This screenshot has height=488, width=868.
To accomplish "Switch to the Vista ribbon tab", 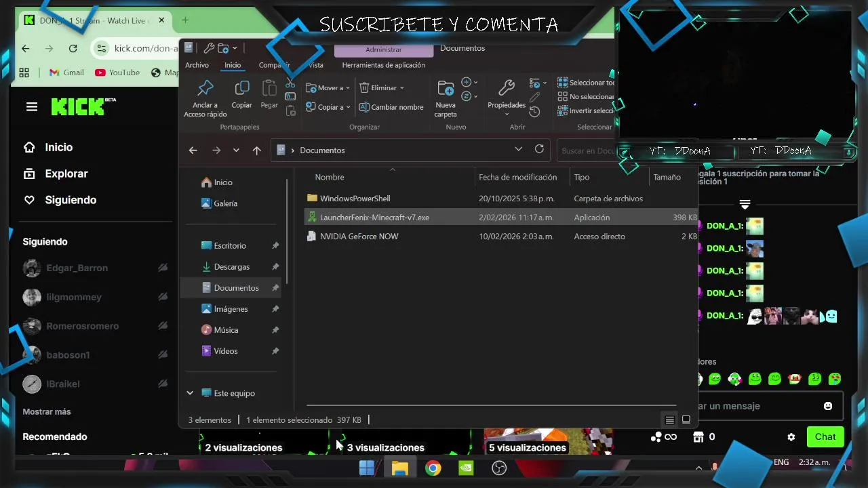I will click(x=315, y=65).
